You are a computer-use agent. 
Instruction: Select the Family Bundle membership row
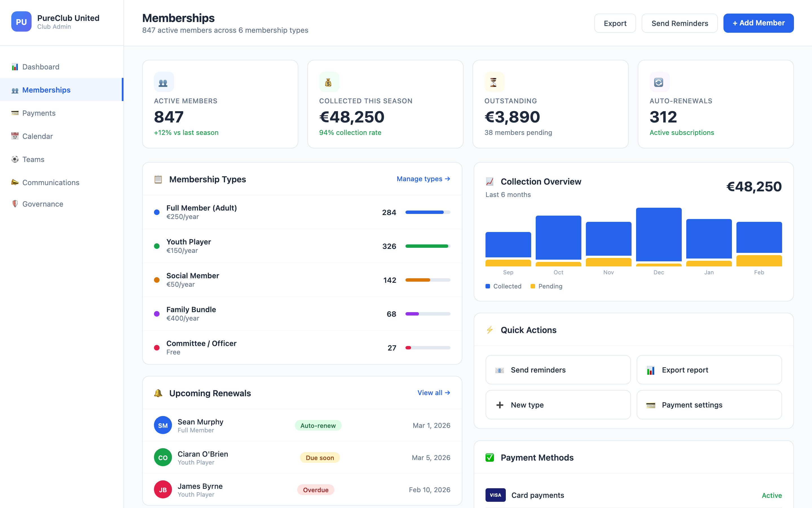click(302, 314)
